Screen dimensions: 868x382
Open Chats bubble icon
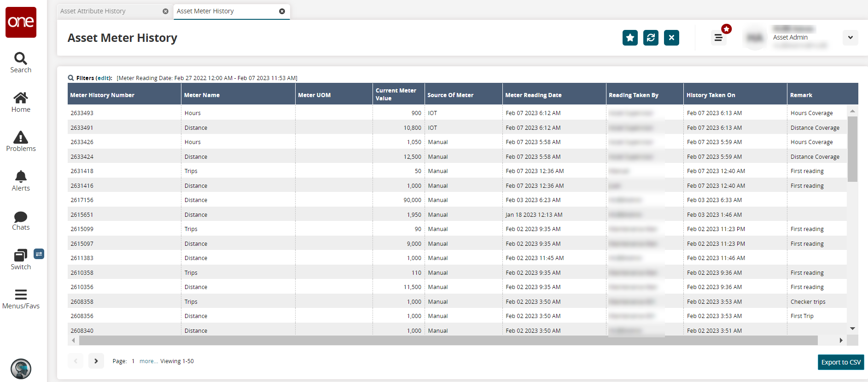tap(21, 216)
